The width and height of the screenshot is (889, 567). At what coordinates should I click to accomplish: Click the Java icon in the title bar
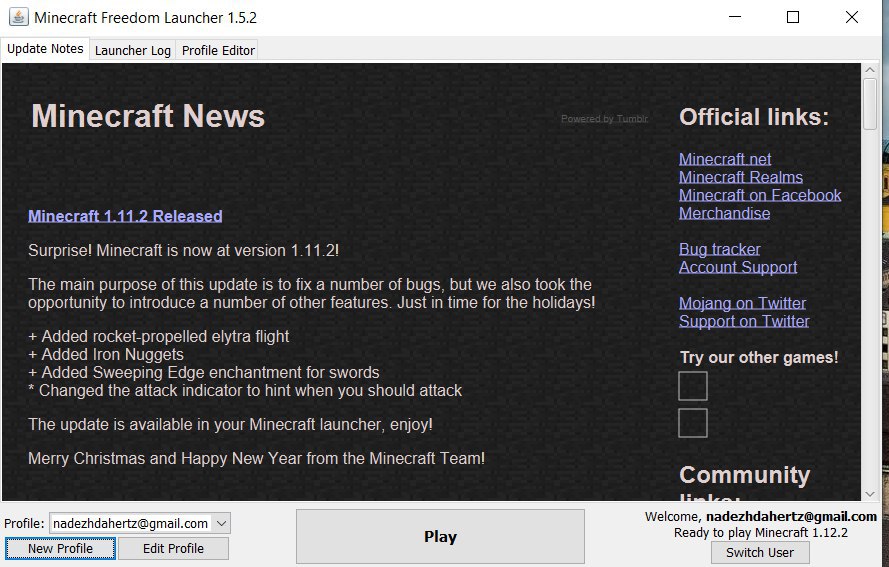(18, 17)
